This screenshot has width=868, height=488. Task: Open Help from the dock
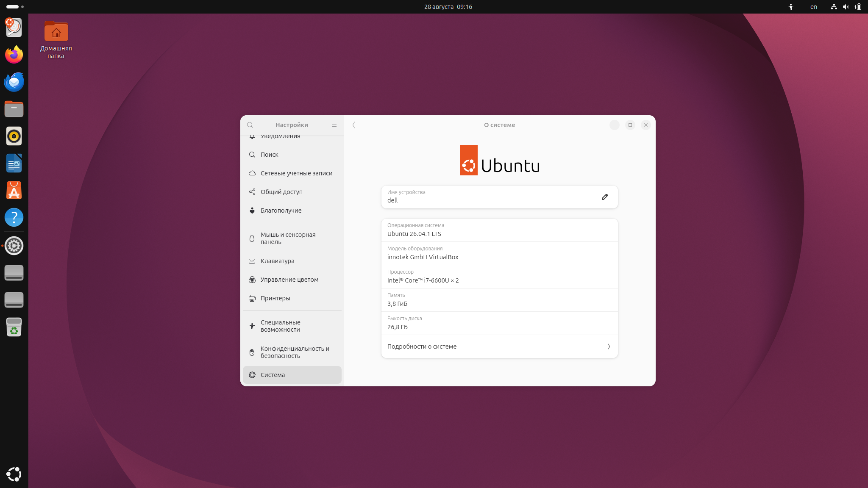[14, 217]
